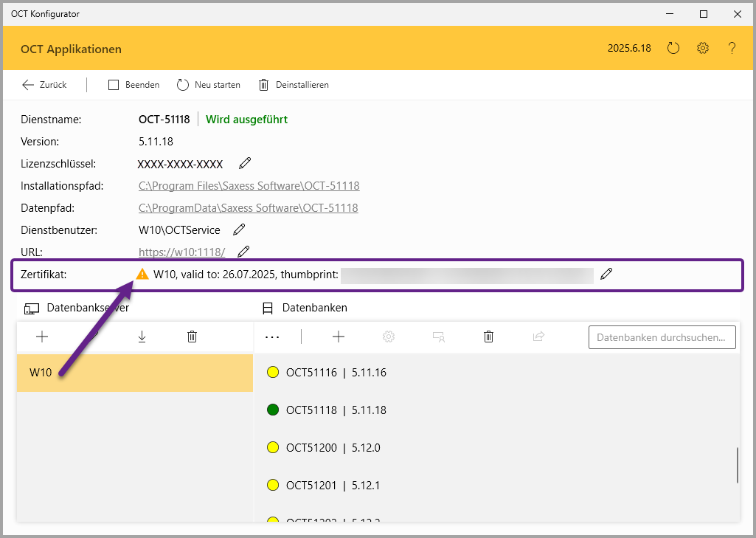Click the download icon in the Datenbankserver toolbar
This screenshot has height=538, width=756.
[142, 337]
